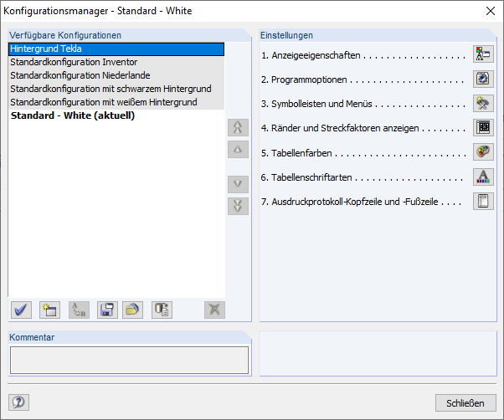Click the 6. Tabellenschriftarten label
Screen dimensions: 504x420
point(306,177)
